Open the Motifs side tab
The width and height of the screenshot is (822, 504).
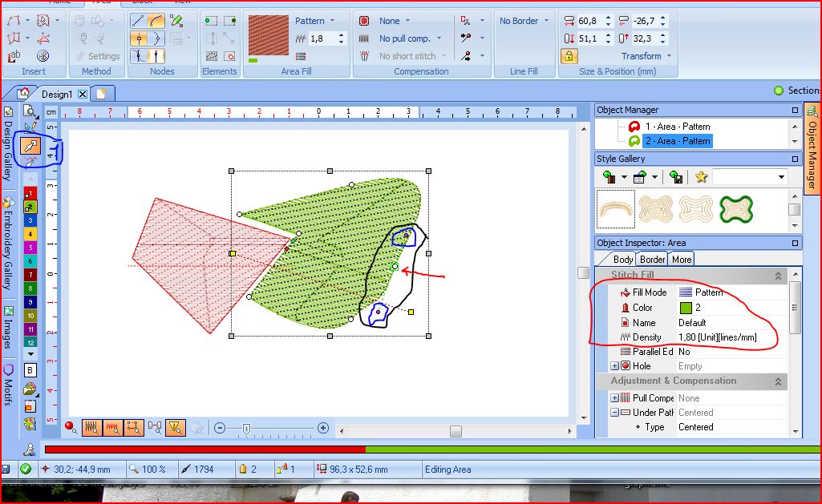[x=8, y=386]
